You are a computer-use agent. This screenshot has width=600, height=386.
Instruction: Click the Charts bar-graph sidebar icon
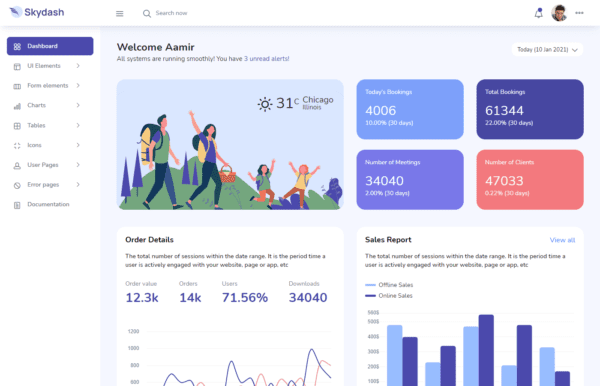coord(17,106)
